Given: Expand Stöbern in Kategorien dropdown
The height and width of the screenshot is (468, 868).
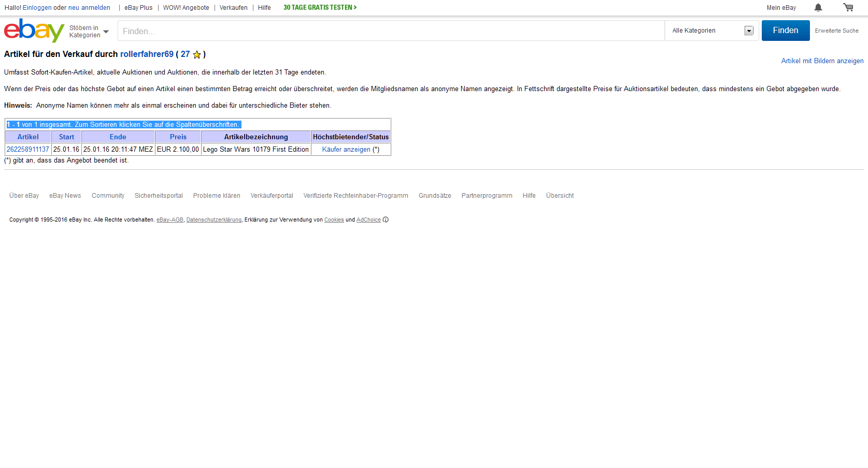Looking at the screenshot, I should pyautogui.click(x=89, y=32).
